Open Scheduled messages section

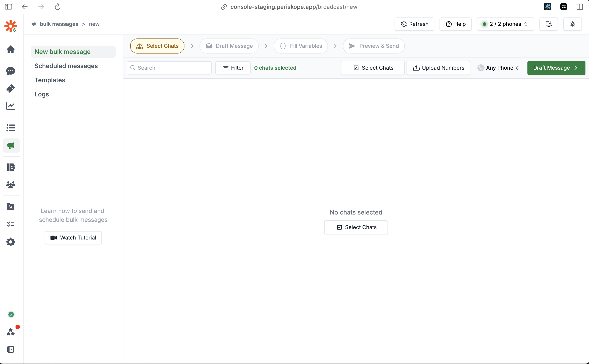[x=66, y=66]
